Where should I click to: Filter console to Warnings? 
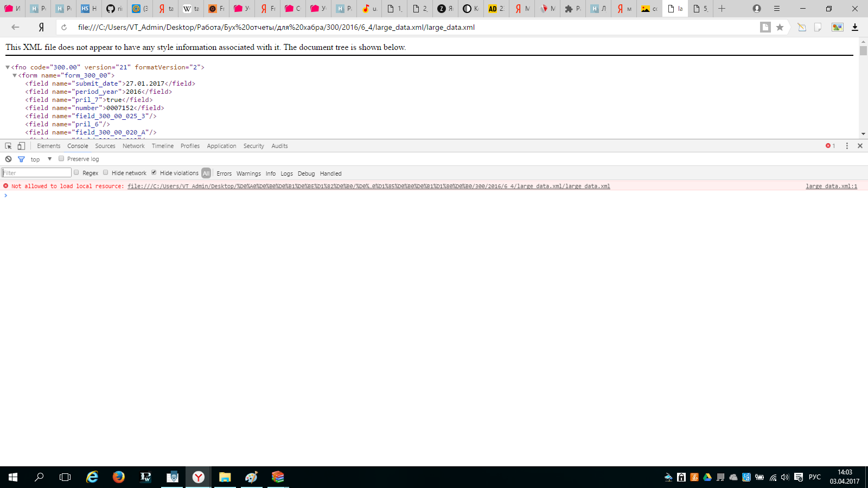(248, 174)
